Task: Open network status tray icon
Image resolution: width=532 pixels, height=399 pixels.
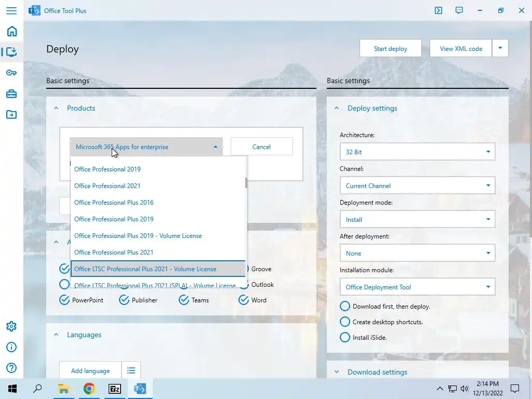Action: (453, 389)
